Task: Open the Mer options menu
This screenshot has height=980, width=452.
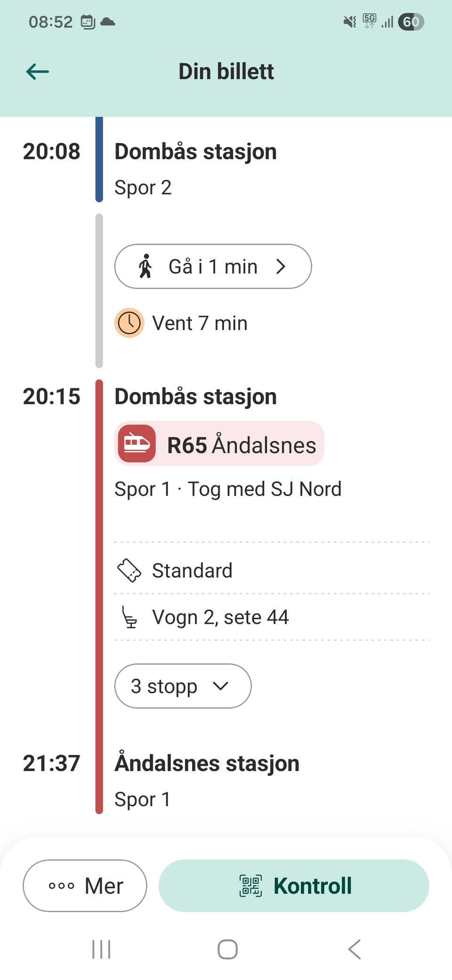Action: [x=85, y=886]
